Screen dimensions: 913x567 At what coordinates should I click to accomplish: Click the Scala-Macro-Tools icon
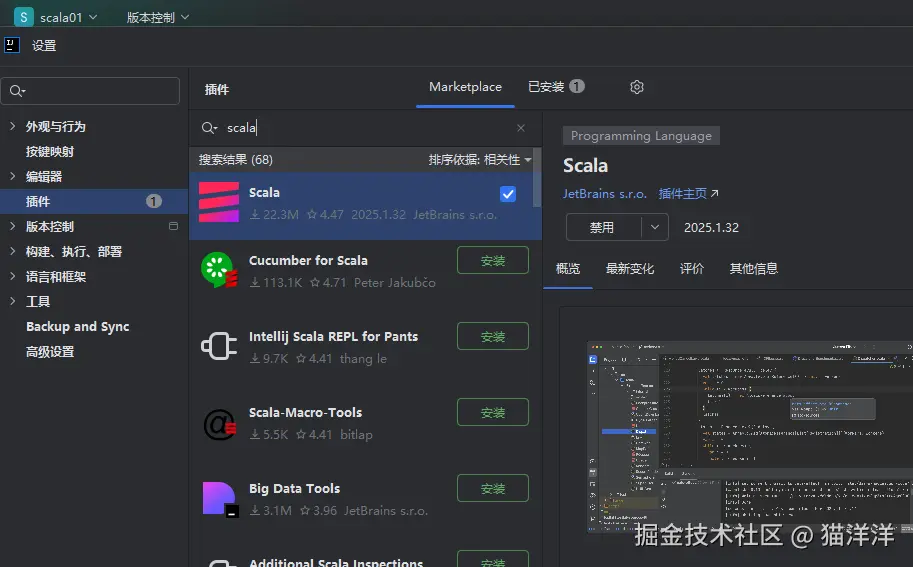(219, 424)
